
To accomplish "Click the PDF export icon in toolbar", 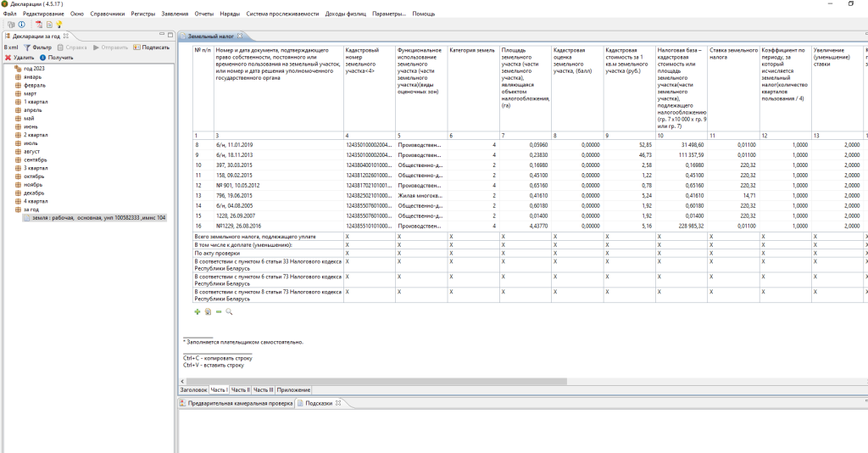I will (39, 25).
